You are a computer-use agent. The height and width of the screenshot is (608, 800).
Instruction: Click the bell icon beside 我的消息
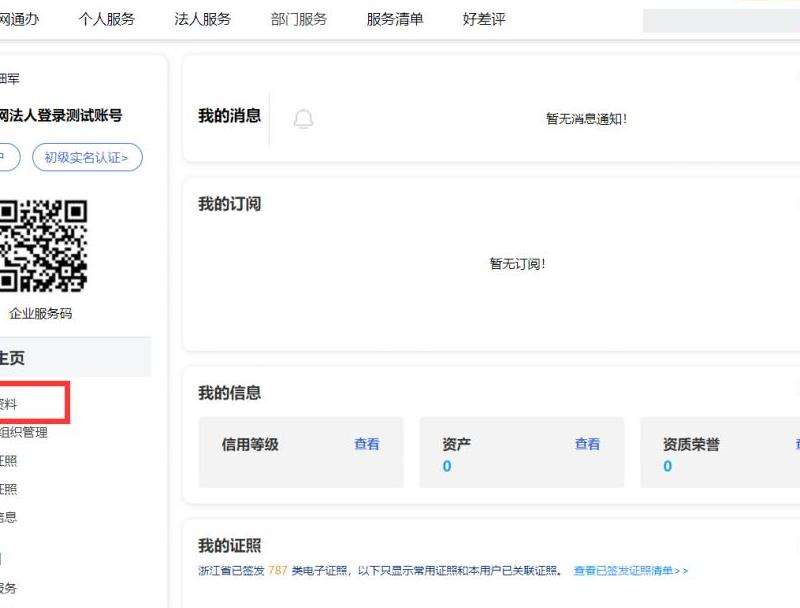tap(303, 119)
